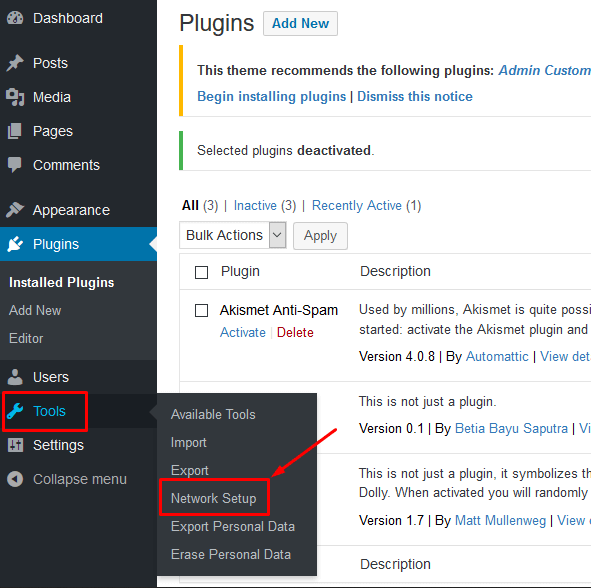The height and width of the screenshot is (588, 591).
Task: Click the Tools wrench icon
Action: tap(15, 411)
